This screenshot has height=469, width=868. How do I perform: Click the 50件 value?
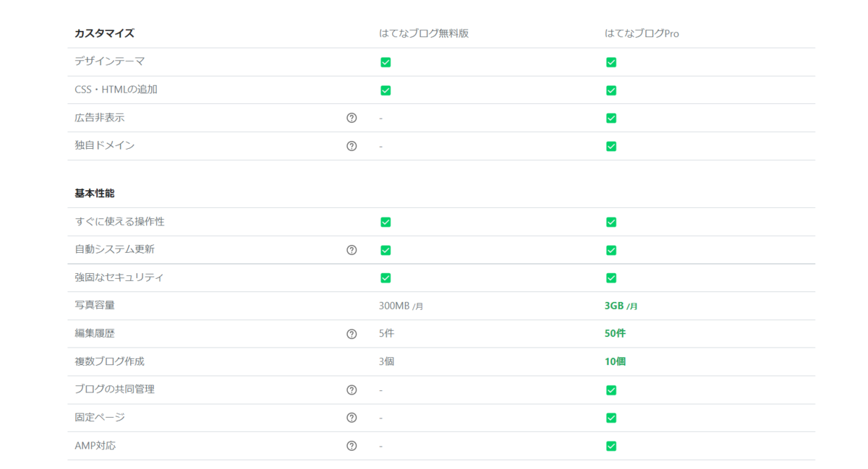(x=616, y=334)
